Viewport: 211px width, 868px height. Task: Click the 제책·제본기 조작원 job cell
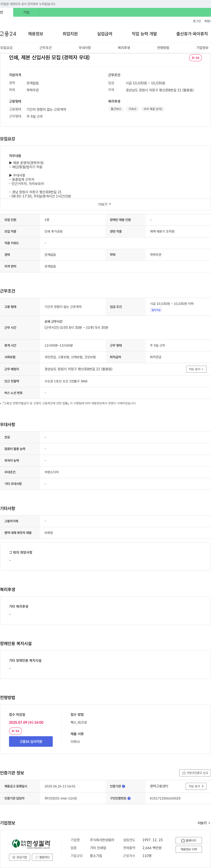[162, 231]
